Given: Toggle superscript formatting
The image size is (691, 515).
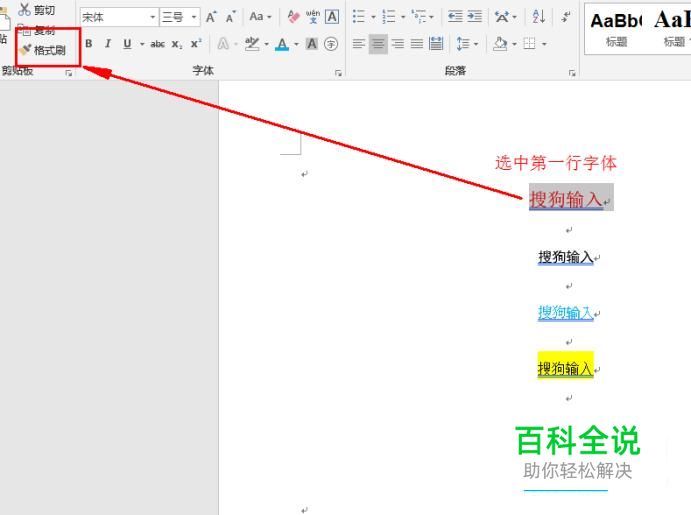Looking at the screenshot, I should coord(196,44).
